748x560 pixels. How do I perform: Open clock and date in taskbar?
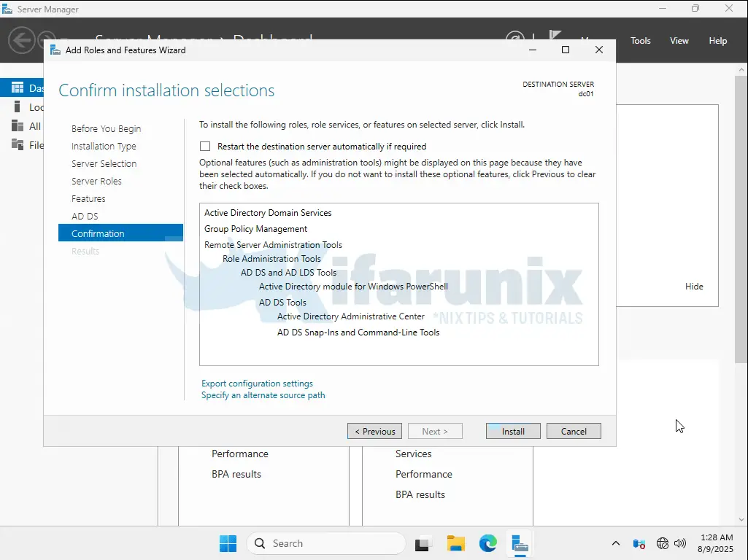pos(716,543)
